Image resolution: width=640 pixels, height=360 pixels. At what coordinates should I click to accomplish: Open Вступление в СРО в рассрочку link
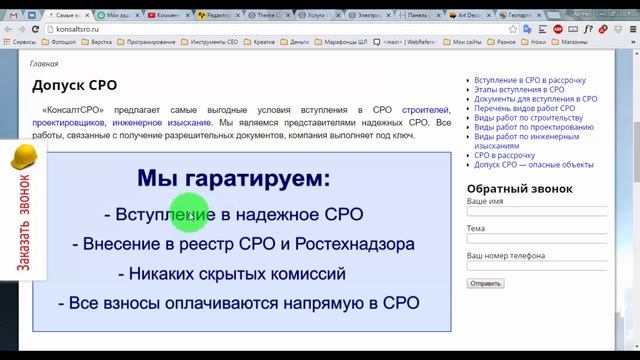point(530,80)
